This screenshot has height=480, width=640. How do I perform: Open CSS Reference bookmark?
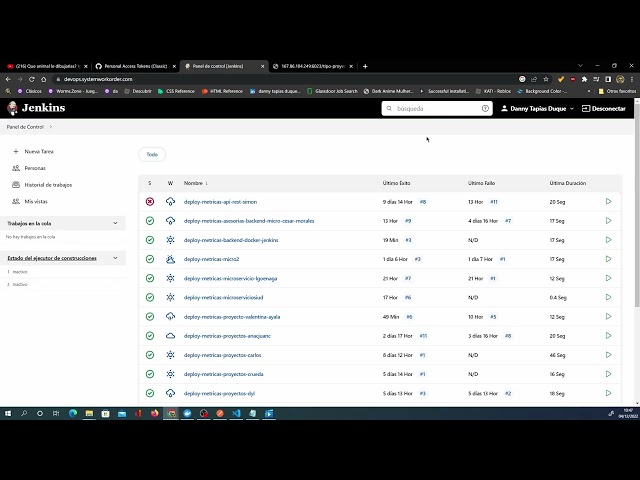(176, 91)
